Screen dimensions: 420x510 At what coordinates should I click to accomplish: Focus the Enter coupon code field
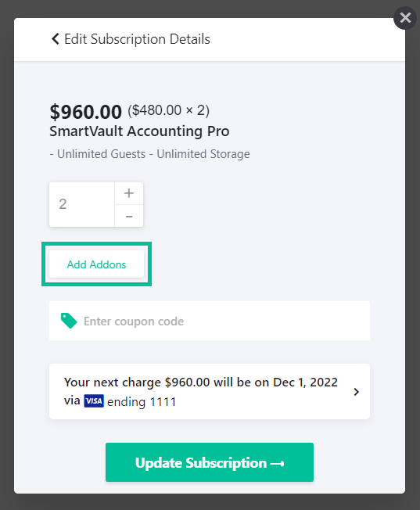coord(210,321)
